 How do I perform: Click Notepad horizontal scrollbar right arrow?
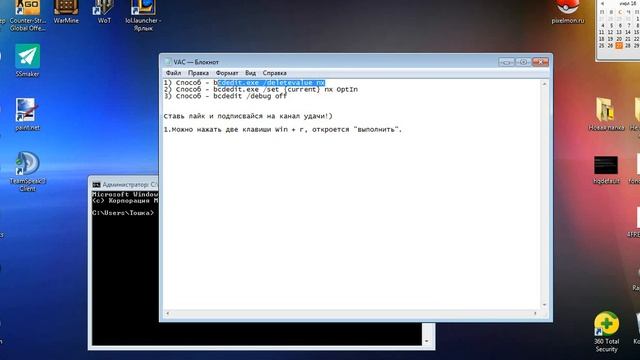[x=535, y=313]
